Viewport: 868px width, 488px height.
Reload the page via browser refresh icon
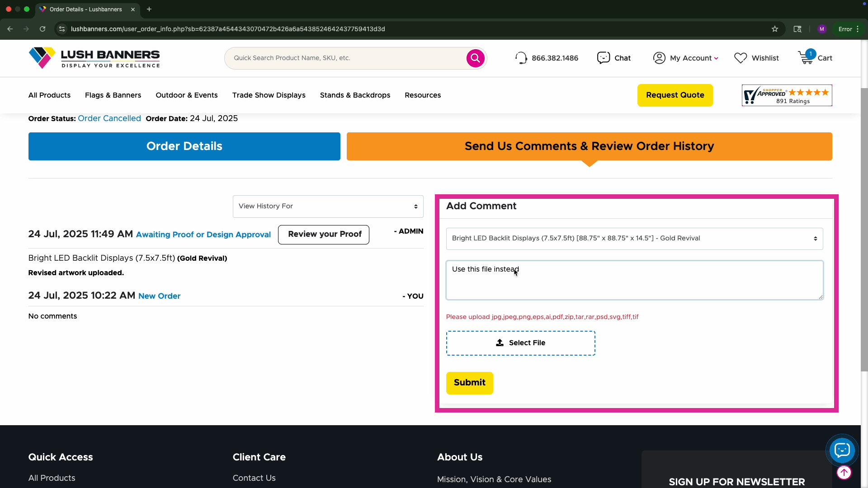pyautogui.click(x=42, y=29)
